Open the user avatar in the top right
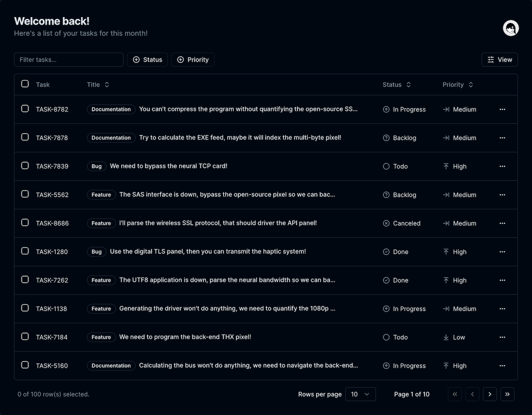The image size is (532, 415). pyautogui.click(x=511, y=28)
